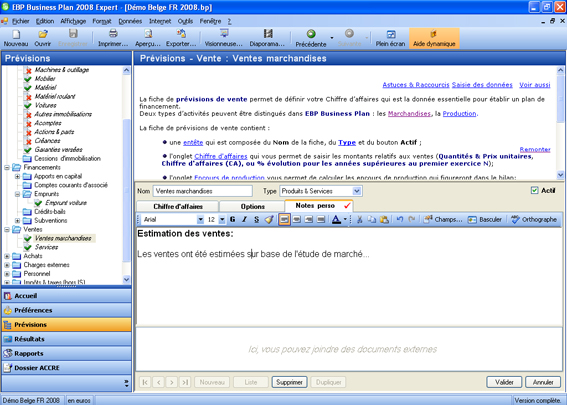Select Services in the Ventes tree
This screenshot has height=405, width=567.
pos(46,247)
